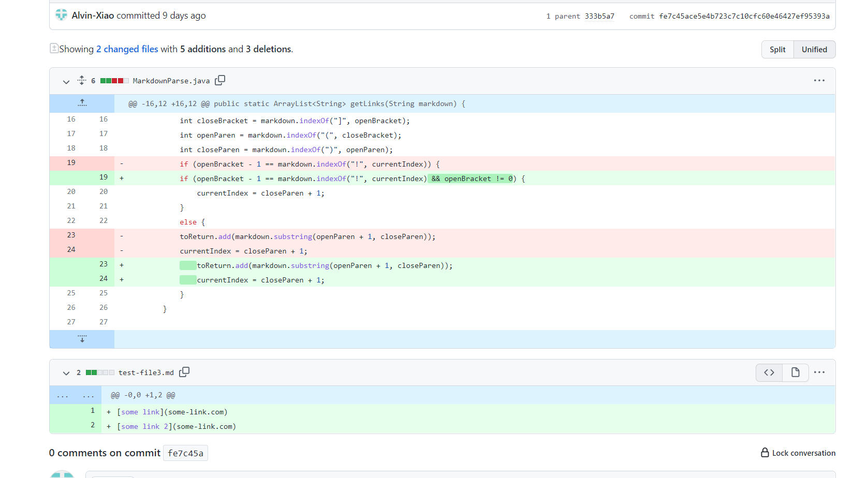Image resolution: width=868 pixels, height=478 pixels.
Task: Click Alvin-Xiao's avatar image
Action: pos(62,15)
